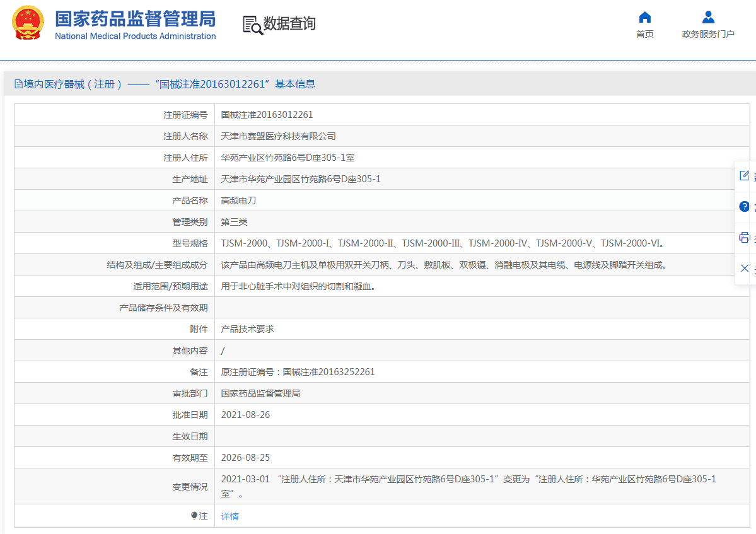Click the registrant name 天津市赛盟医疗科技有限公司
Viewport: 756px width, 534px height.
pos(278,136)
